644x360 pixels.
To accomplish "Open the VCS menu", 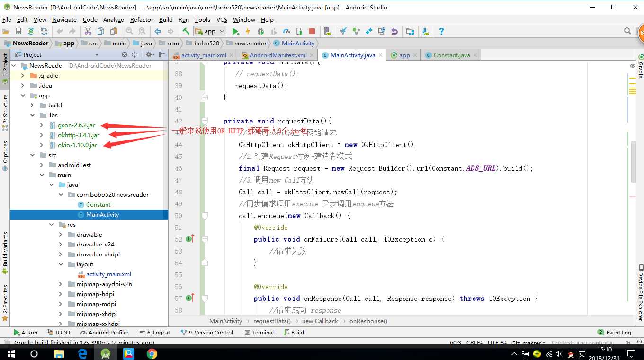I will coord(222,19).
